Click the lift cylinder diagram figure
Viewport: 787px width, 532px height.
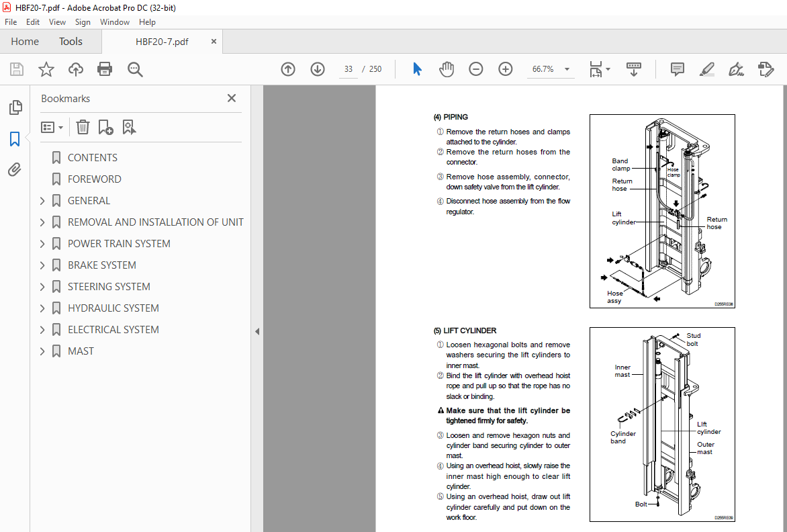click(x=662, y=425)
